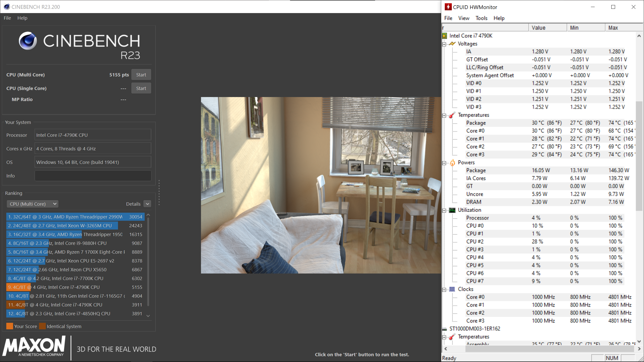The height and width of the screenshot is (362, 644).
Task: Click the Cinebench sphere logo in header
Action: click(28, 41)
